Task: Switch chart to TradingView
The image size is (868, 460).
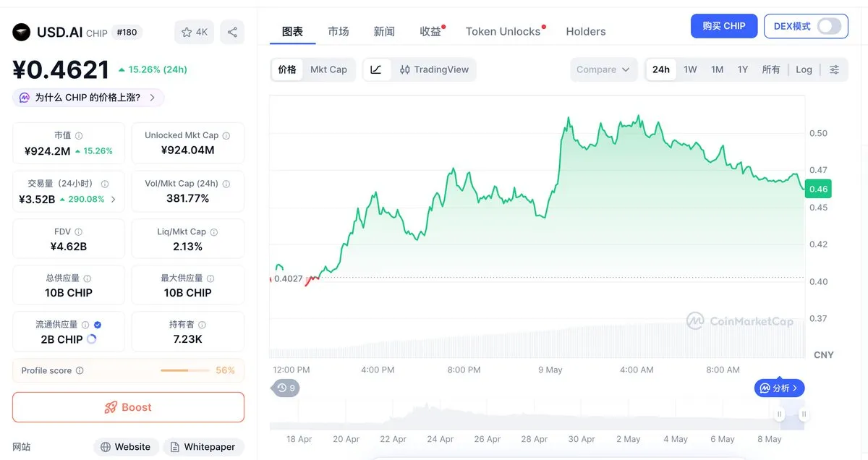Action: (x=434, y=69)
